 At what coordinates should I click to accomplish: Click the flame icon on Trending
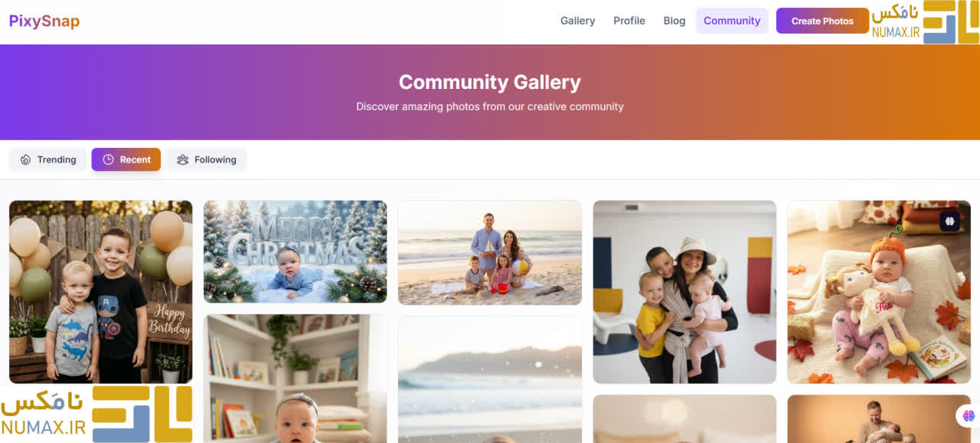tap(26, 159)
